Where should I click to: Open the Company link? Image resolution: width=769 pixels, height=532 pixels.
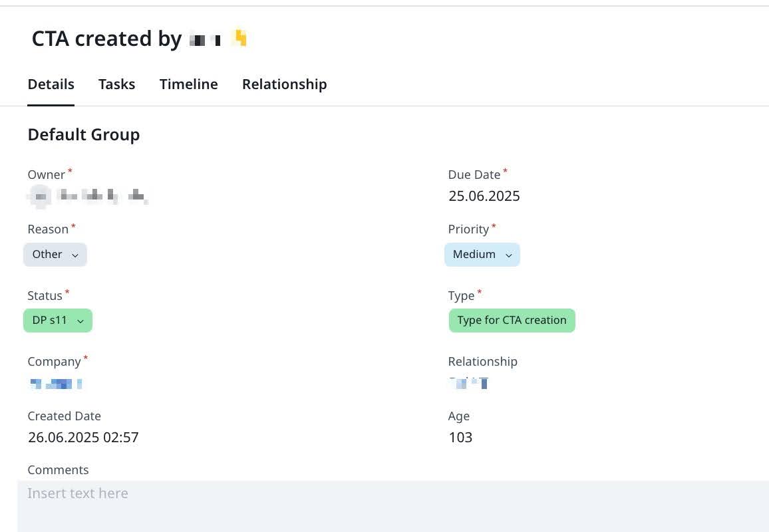click(x=55, y=384)
